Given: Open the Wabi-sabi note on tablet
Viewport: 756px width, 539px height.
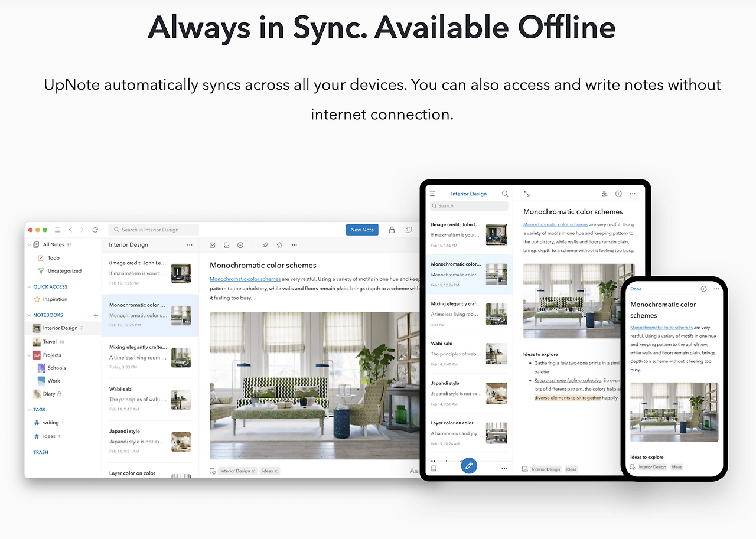Looking at the screenshot, I should 469,354.
